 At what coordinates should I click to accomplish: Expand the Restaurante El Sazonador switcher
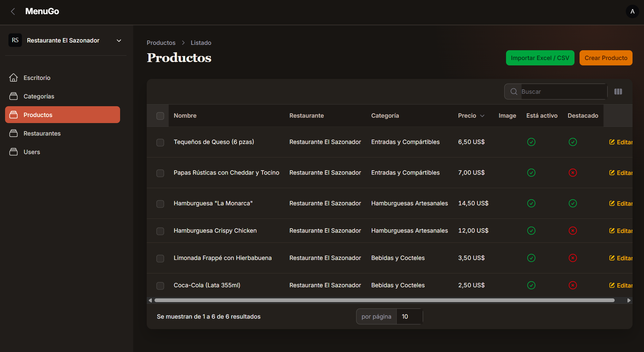(66, 40)
